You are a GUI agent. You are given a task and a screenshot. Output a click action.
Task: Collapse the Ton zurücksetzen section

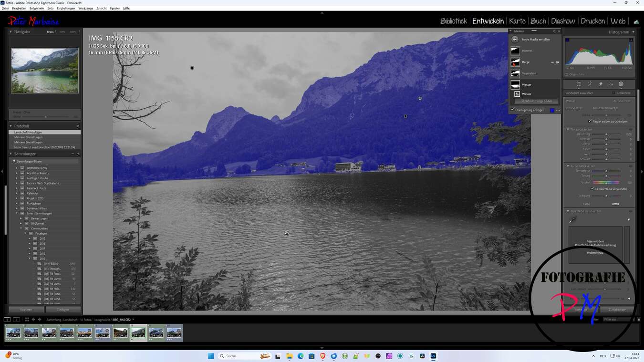(x=568, y=129)
